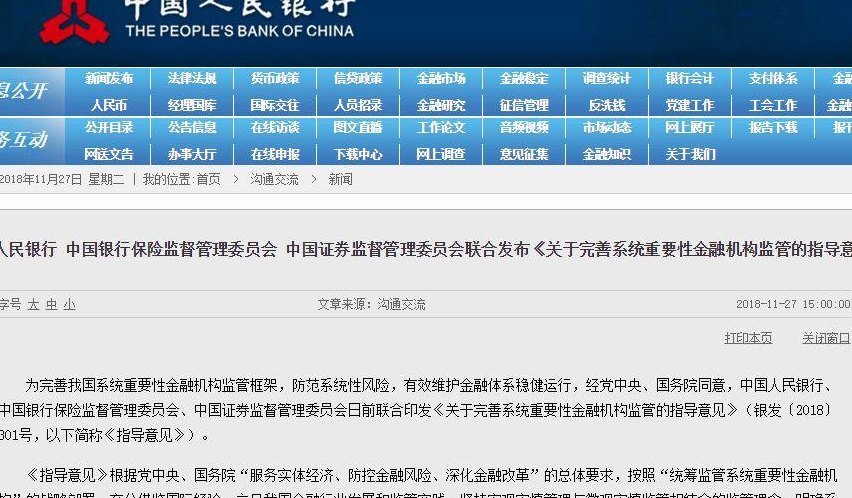This screenshot has height=498, width=852.
Task: Open 公告信息 navigation link
Action: pyautogui.click(x=192, y=128)
